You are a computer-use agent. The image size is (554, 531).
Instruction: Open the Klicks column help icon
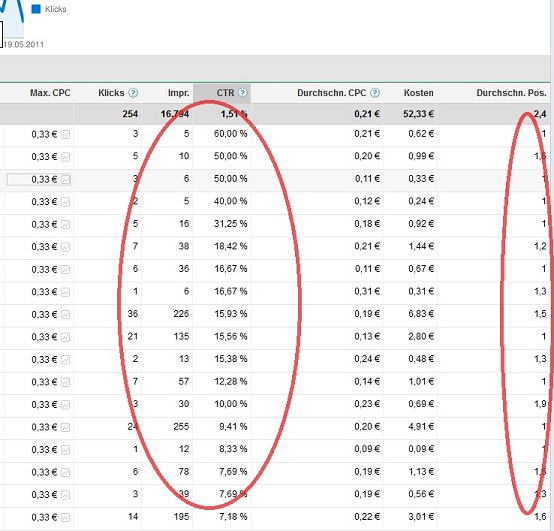133,93
